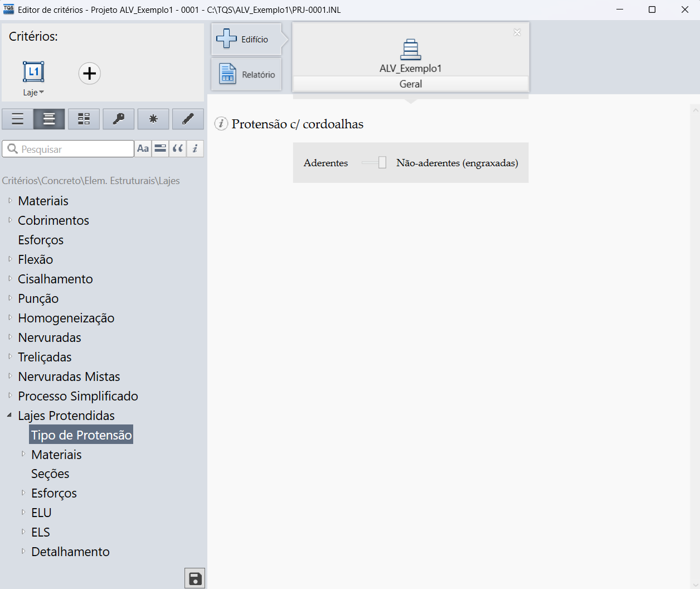Maximize the editor window
This screenshot has width=700, height=589.
tap(652, 9)
